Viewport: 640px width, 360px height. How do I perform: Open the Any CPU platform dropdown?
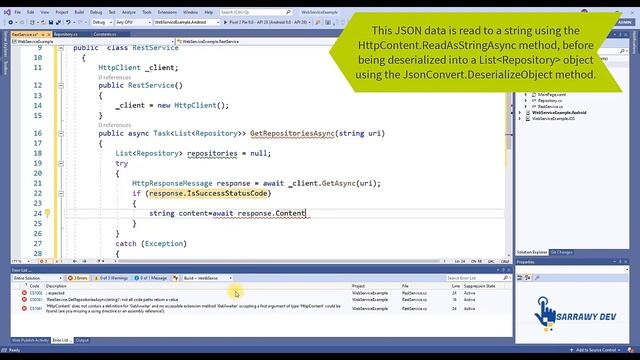(133, 22)
